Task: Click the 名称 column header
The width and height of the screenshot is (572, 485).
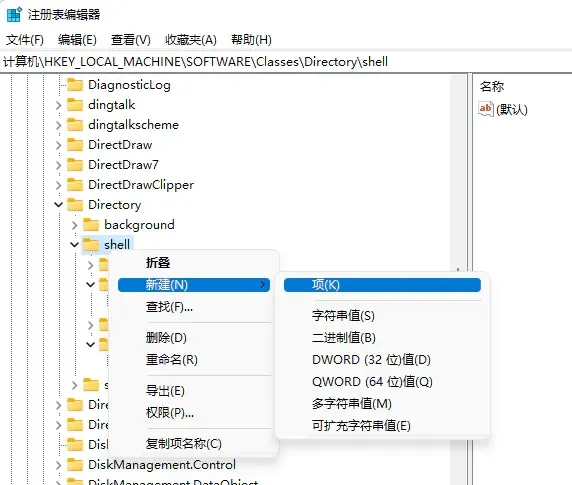Action: (492, 86)
